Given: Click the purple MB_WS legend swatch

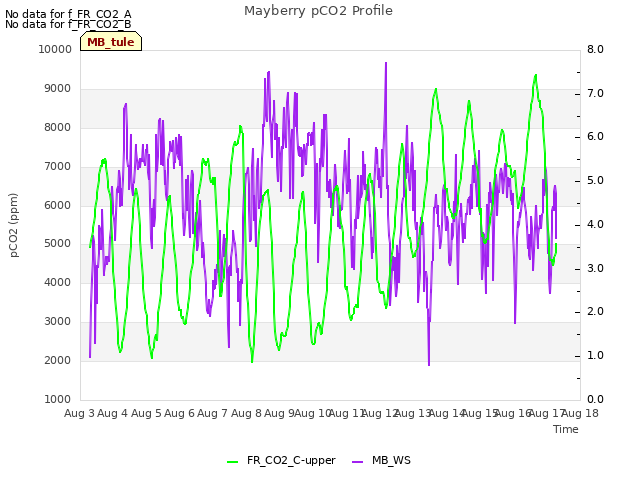Looking at the screenshot, I should coord(357,461).
